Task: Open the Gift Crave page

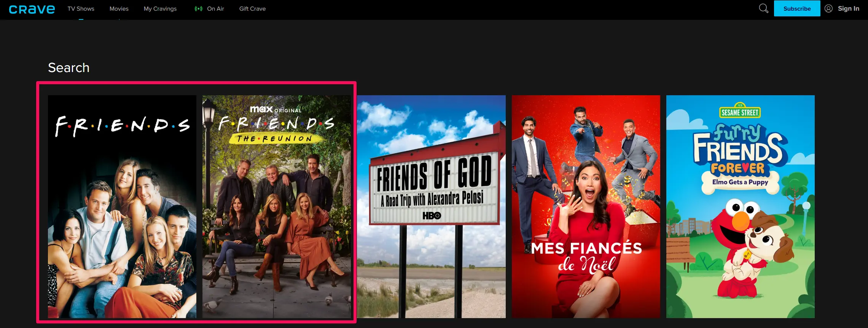Action: point(252,8)
